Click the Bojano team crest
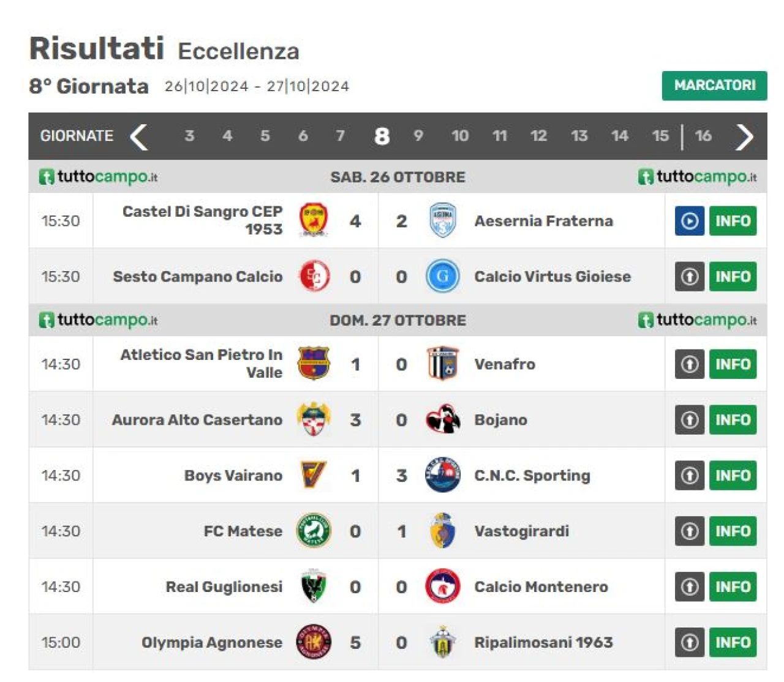 (442, 420)
